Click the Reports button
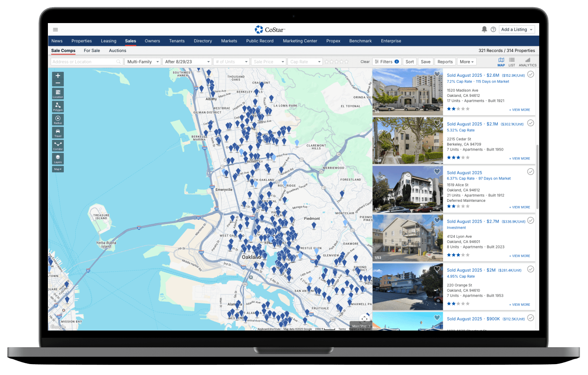Image resolution: width=588 pixels, height=375 pixels. click(445, 62)
